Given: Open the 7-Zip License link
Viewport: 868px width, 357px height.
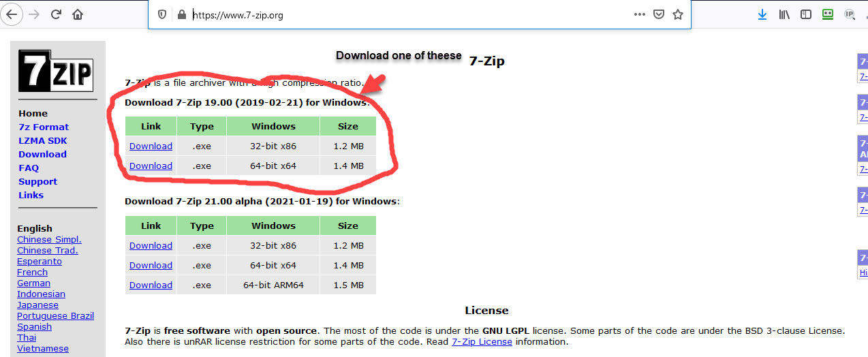Looking at the screenshot, I should pyautogui.click(x=482, y=341).
